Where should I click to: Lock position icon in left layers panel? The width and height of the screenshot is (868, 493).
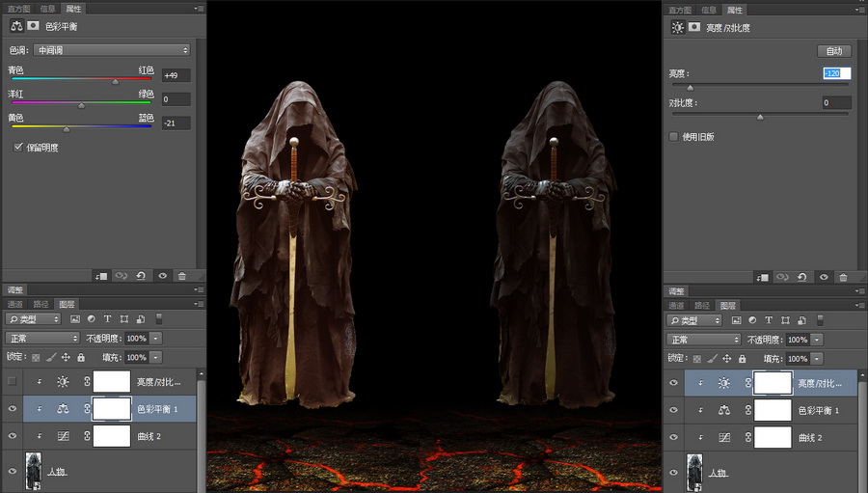[x=66, y=357]
